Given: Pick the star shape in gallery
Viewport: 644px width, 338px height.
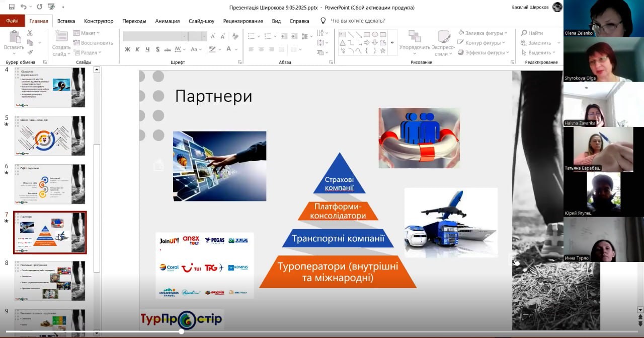Looking at the screenshot, I should coord(383,50).
